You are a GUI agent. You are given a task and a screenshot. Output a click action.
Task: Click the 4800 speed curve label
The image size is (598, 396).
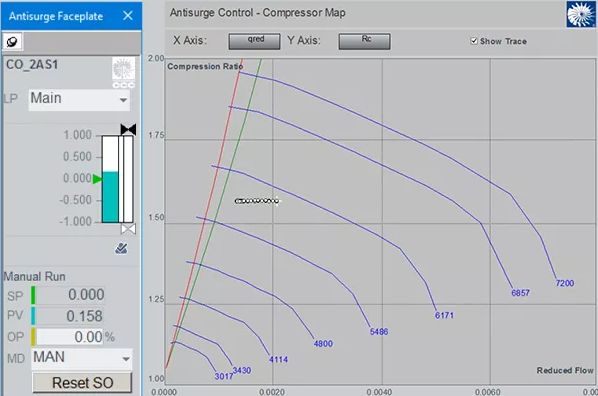(323, 344)
